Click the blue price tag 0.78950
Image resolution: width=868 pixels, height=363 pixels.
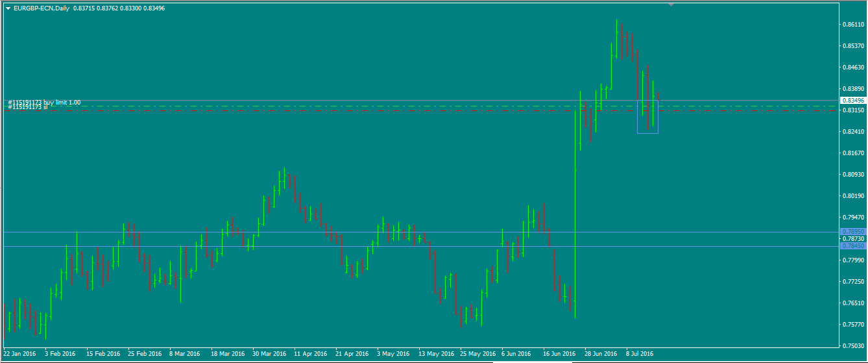852,232
